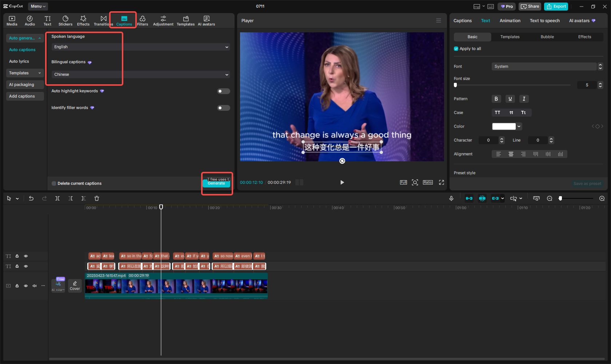Open the text Color swatch
Screen dimensions: 611x364
tap(504, 126)
